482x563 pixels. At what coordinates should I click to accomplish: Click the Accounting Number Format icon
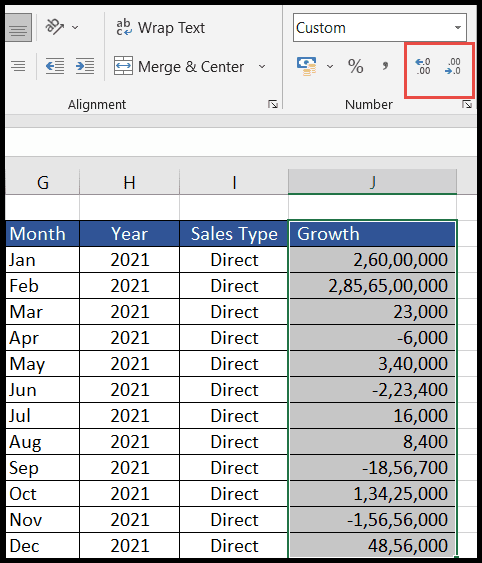pos(306,66)
